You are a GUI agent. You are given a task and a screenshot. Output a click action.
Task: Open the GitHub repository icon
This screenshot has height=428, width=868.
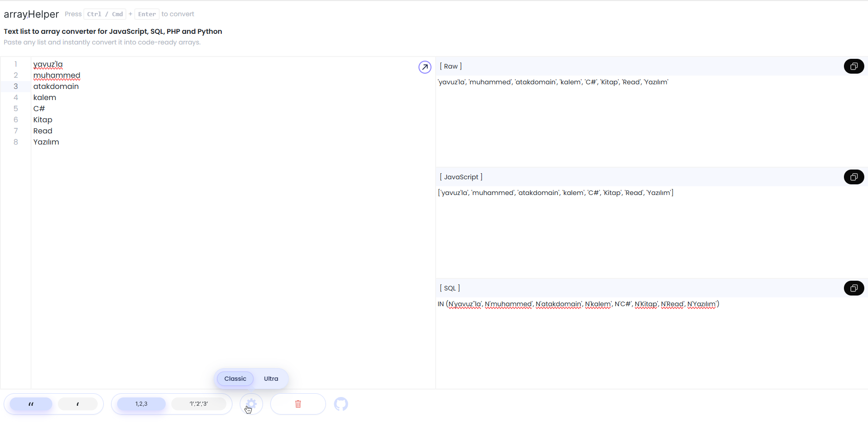click(341, 404)
